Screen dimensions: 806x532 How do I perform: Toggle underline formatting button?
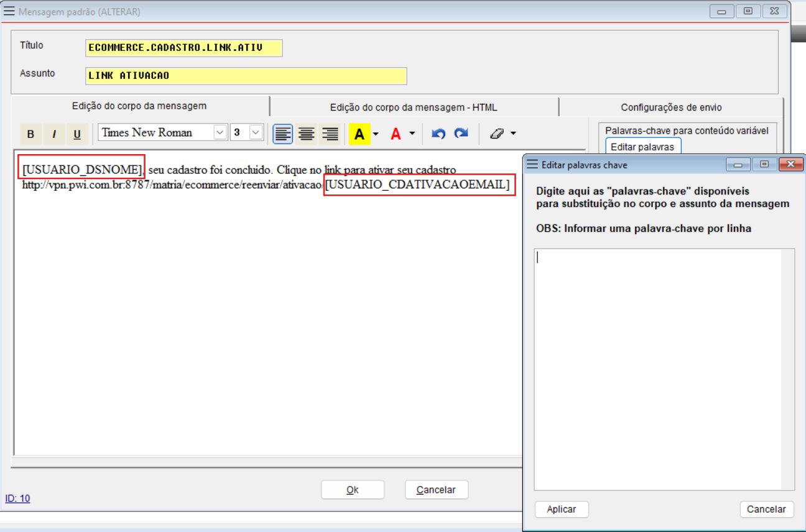[77, 134]
